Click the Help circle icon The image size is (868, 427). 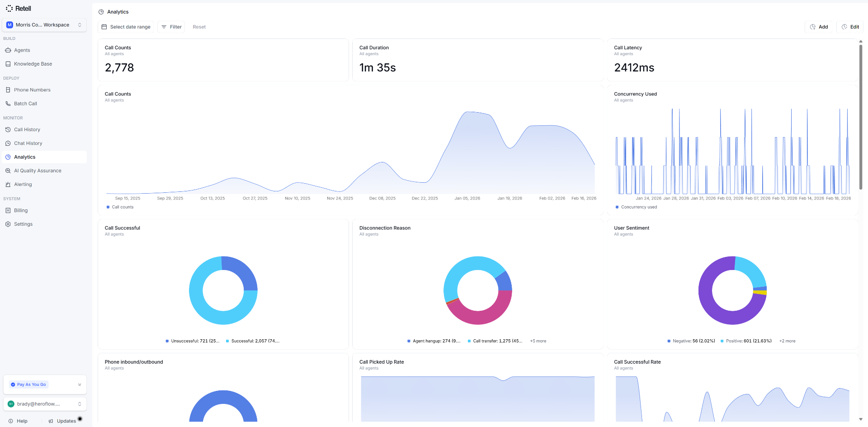[11, 421]
